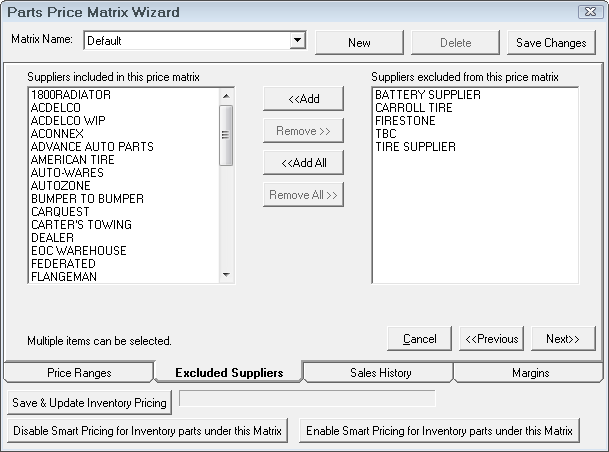The height and width of the screenshot is (452, 609).
Task: Go to the Margins tab
Action: pos(529,373)
